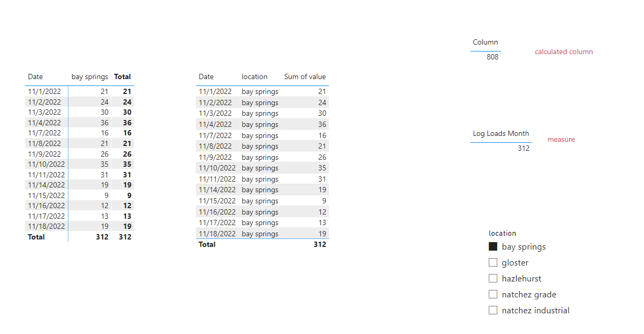Select 11/1/2022 in the left matrix

pyautogui.click(x=45, y=91)
